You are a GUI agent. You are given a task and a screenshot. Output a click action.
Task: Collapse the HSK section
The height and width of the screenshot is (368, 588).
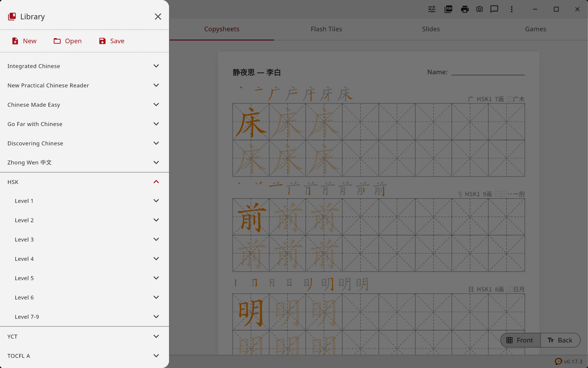85,182
